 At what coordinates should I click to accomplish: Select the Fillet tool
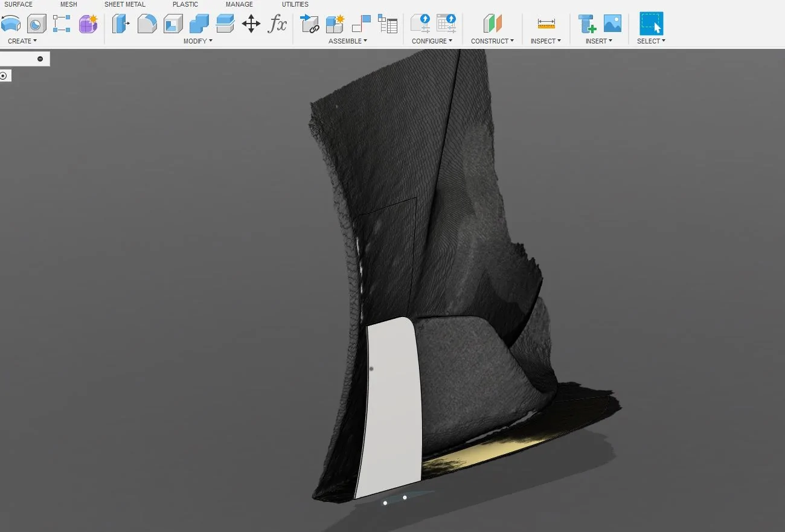147,24
